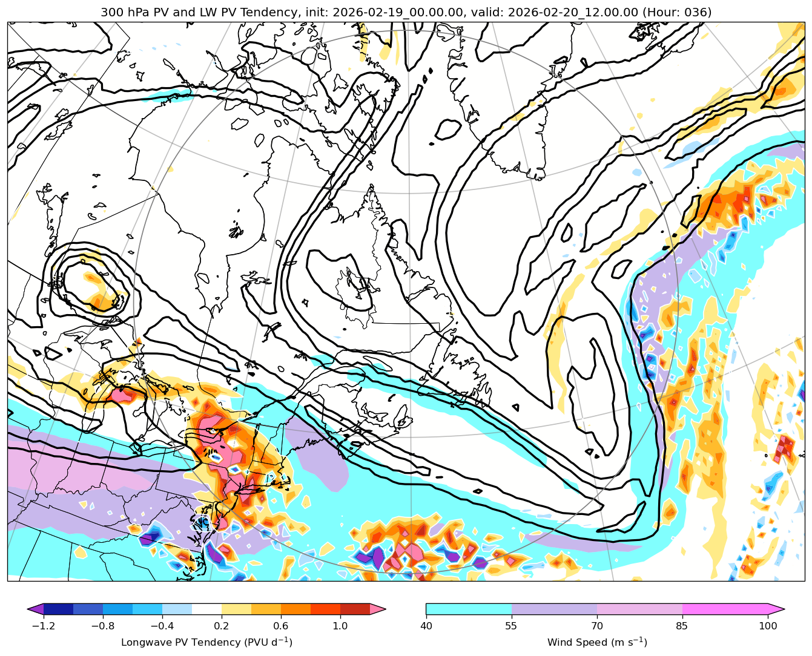Click the '40' tick label on the wind colorbar
812x656 pixels.
pyautogui.click(x=426, y=626)
